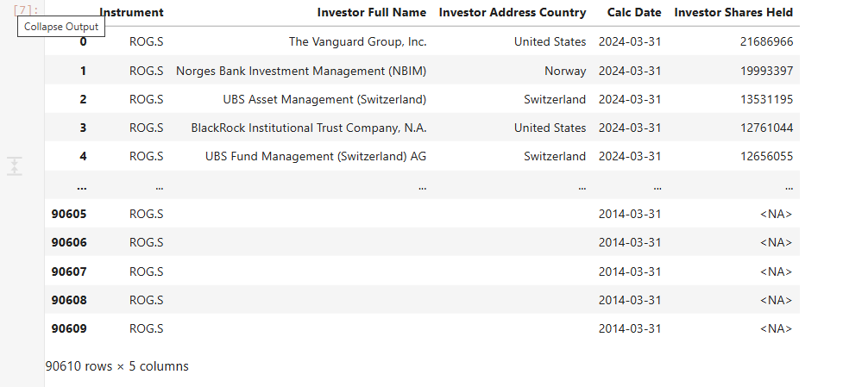Click the Norway country cell

565,71
